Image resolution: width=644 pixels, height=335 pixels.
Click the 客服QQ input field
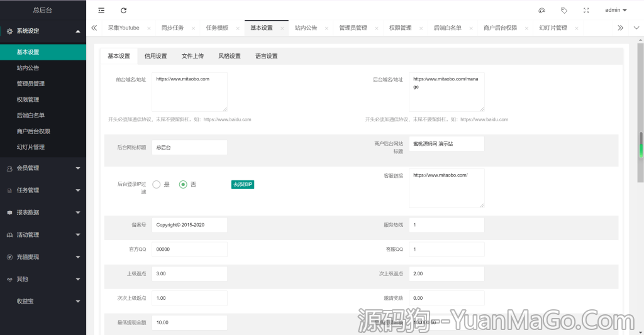pos(447,249)
